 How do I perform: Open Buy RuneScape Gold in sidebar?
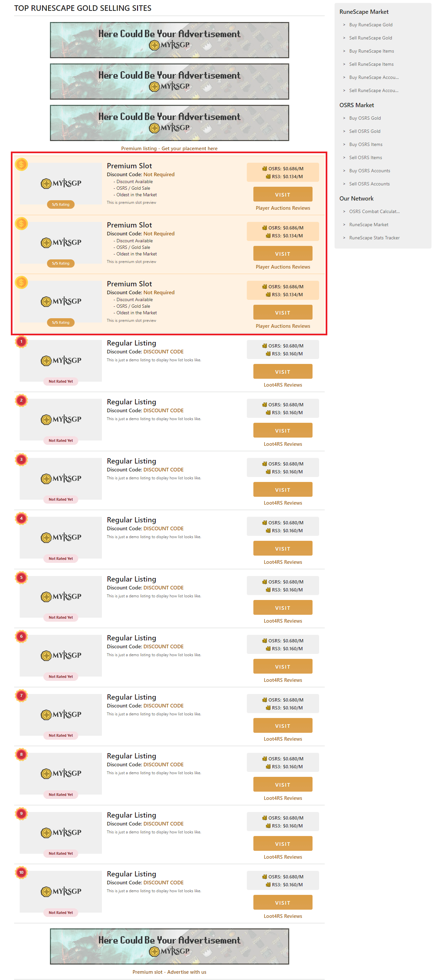(370, 25)
